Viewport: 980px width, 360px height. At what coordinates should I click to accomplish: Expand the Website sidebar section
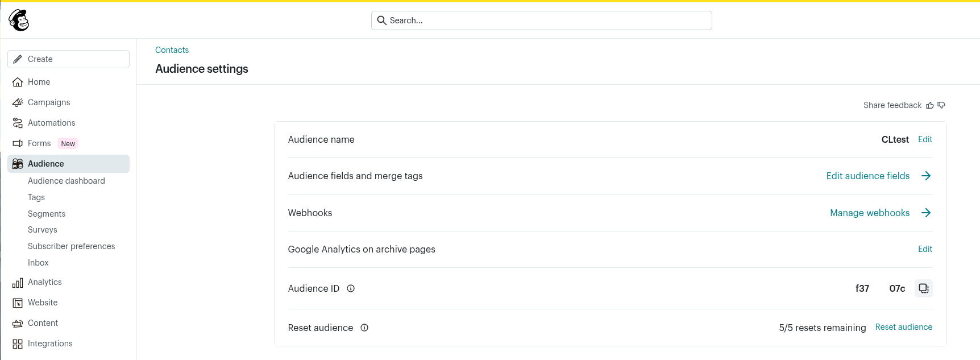(43, 303)
